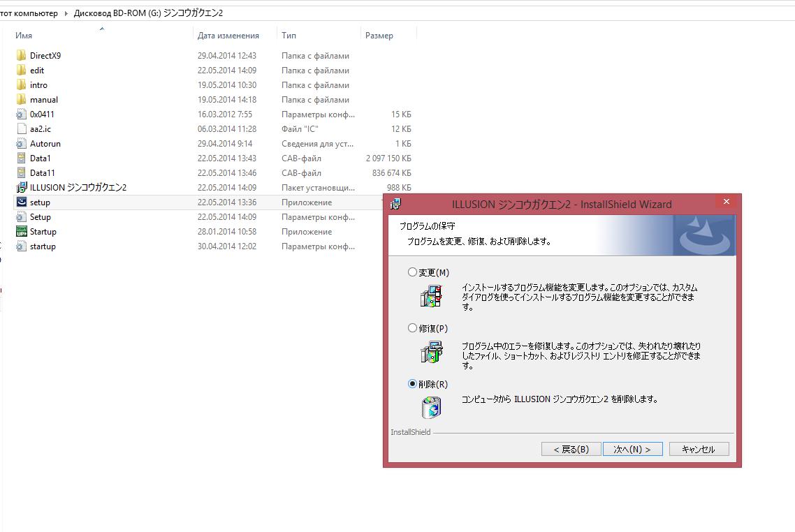Image resolution: width=795 pixels, height=532 pixels.
Task: Click the aa2.ic file name
Action: 40,128
